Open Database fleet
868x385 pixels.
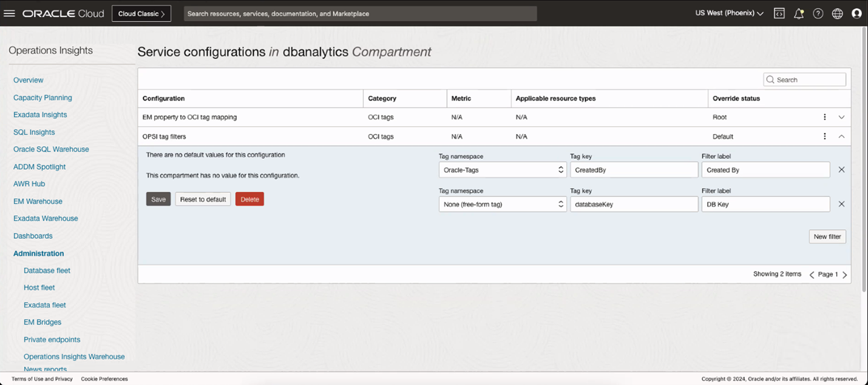[47, 270]
